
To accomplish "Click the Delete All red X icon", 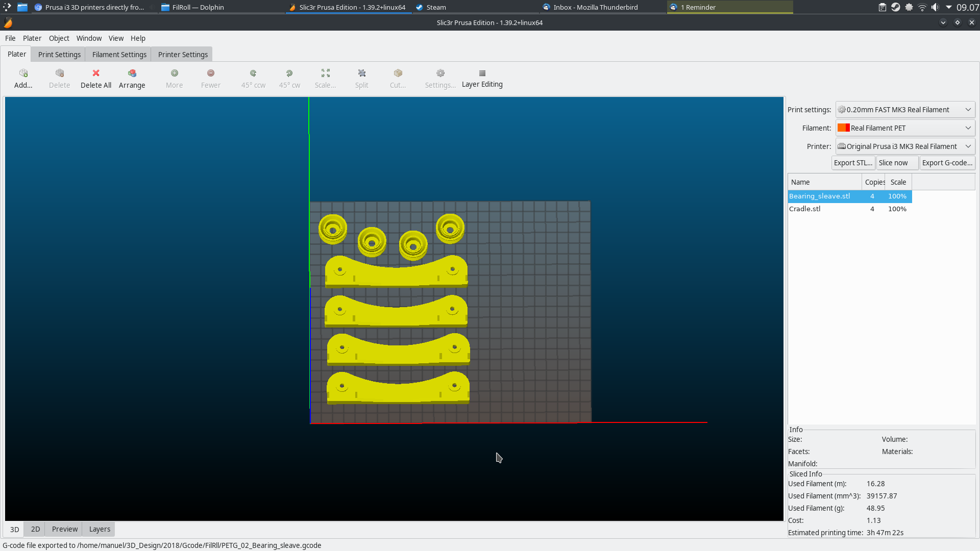I will [x=96, y=73].
